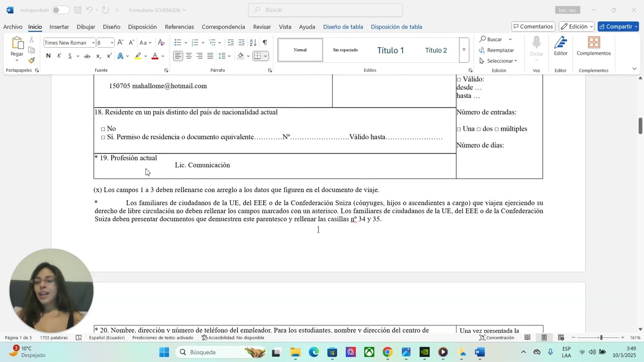The height and width of the screenshot is (362, 644).
Task: Align text to the right
Action: 200,56
